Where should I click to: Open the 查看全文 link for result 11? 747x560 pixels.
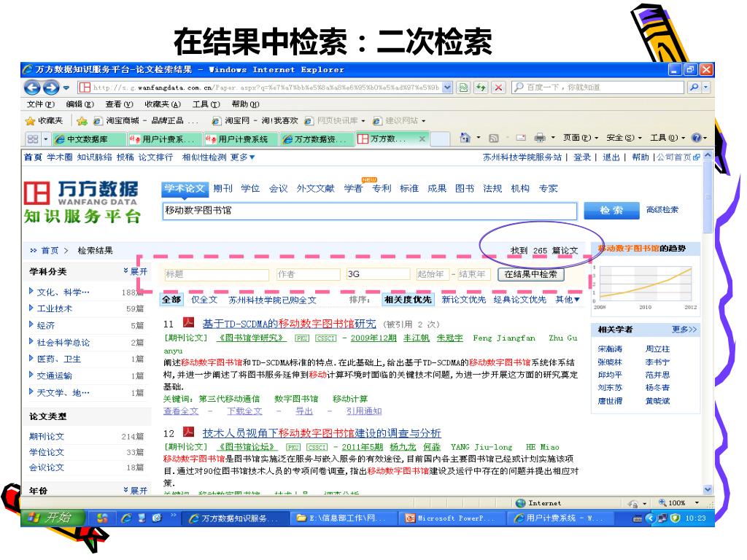[181, 411]
